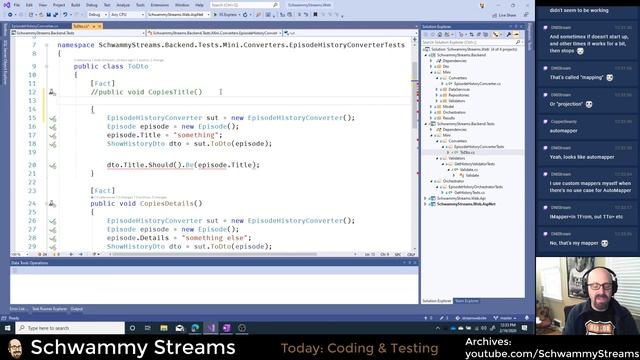Open the Analyze menu

[x=123, y=5]
